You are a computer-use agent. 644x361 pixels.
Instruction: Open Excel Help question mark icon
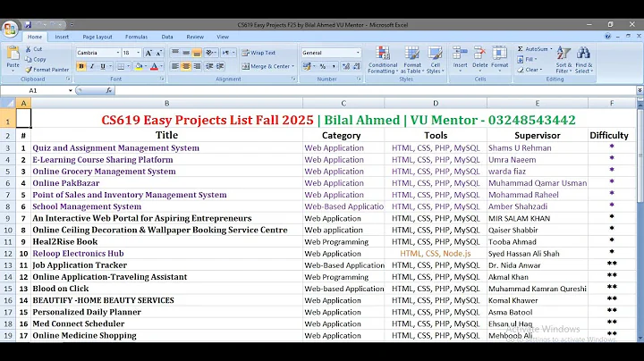(x=608, y=36)
